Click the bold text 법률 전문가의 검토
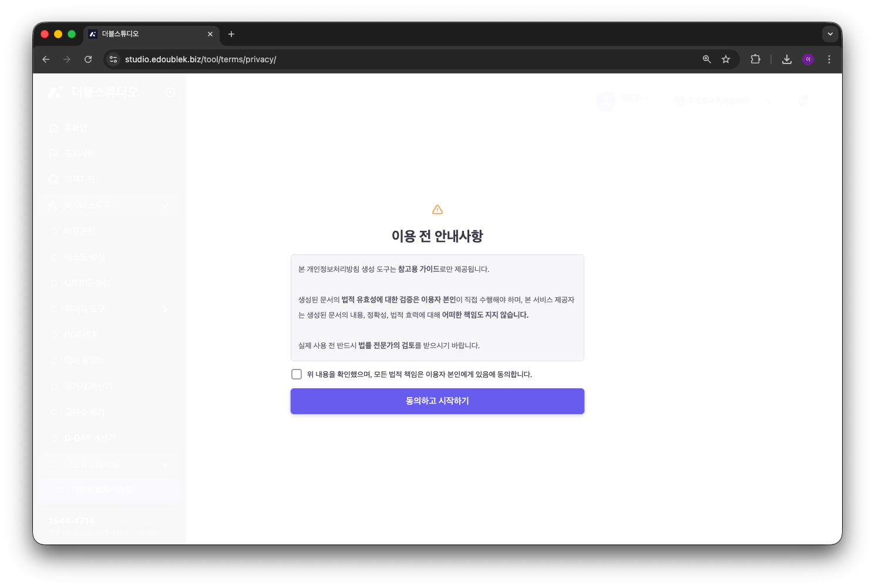Viewport: 875px width, 588px height. [x=386, y=345]
